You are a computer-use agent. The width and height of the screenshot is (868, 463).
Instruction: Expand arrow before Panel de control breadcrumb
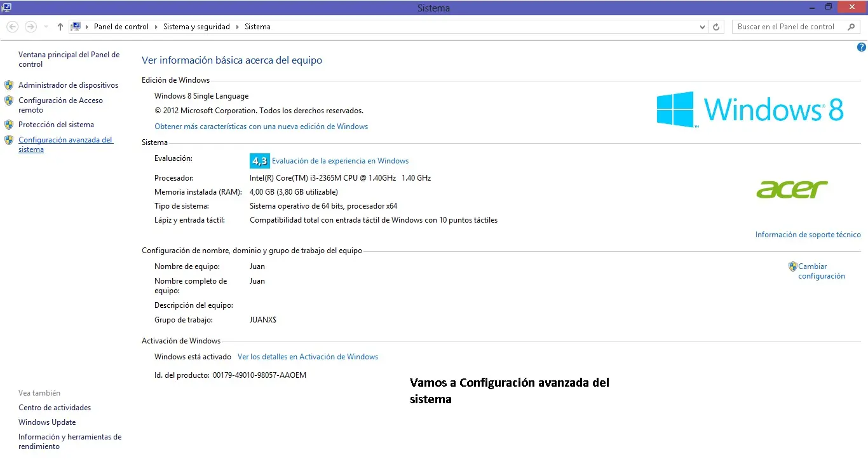[x=87, y=27]
